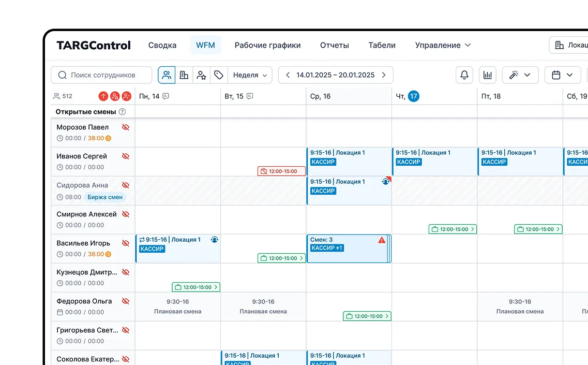588x365 pixels.
Task: Open Соколова Tuesday 9:15-16 shift
Action: point(263,358)
